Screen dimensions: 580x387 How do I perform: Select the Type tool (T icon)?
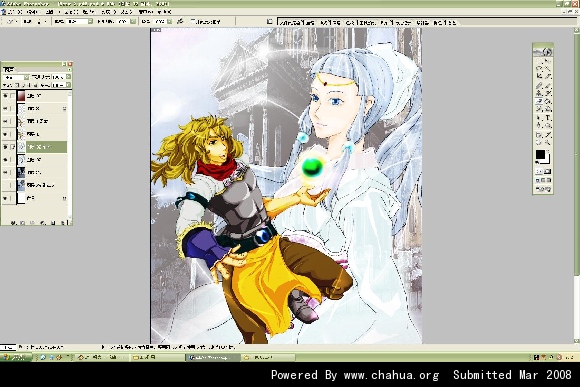tap(547, 117)
